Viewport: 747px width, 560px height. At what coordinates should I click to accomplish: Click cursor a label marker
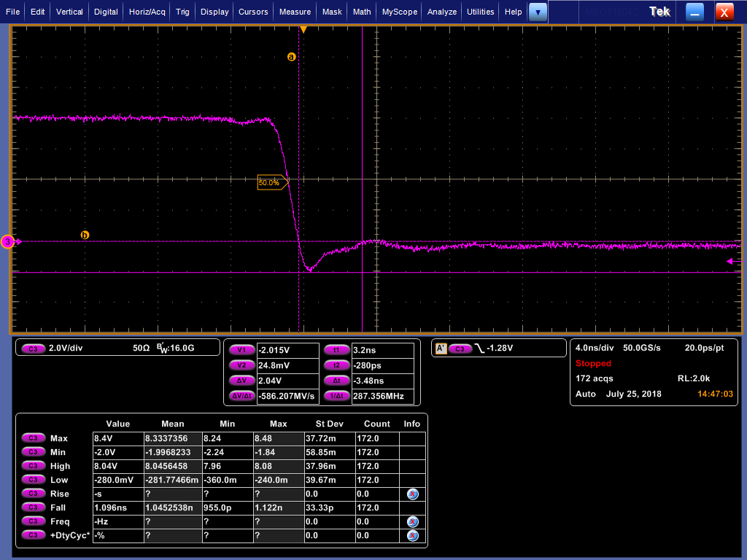point(292,57)
